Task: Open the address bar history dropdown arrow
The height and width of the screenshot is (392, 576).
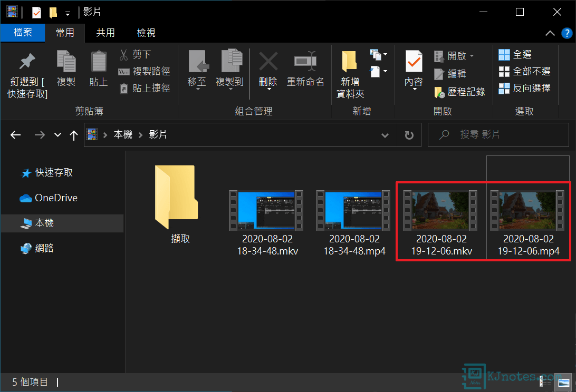Action: (385, 135)
